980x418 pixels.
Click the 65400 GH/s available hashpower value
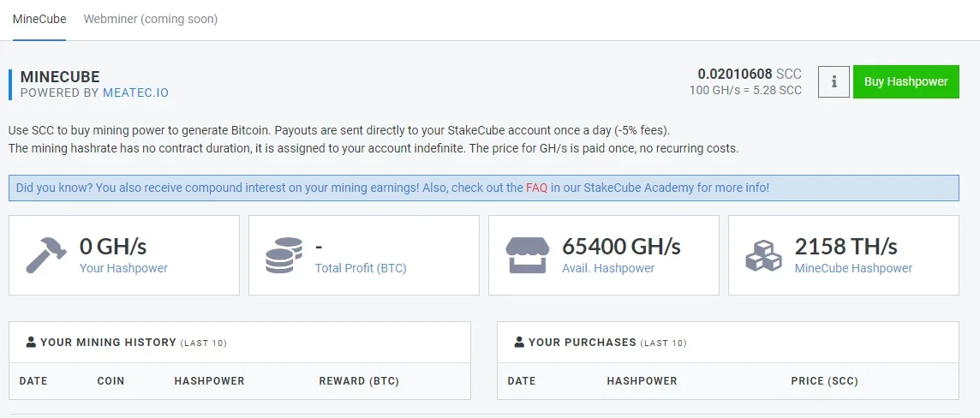click(621, 247)
